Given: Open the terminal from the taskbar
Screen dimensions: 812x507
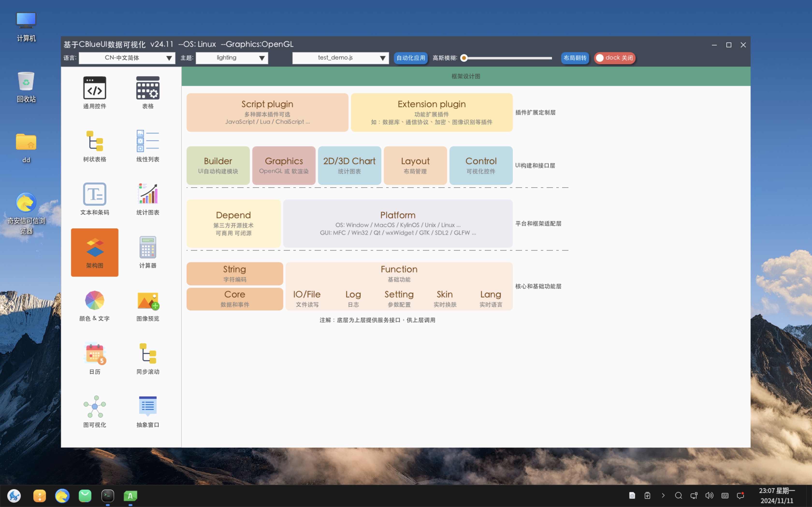Looking at the screenshot, I should click(x=108, y=496).
